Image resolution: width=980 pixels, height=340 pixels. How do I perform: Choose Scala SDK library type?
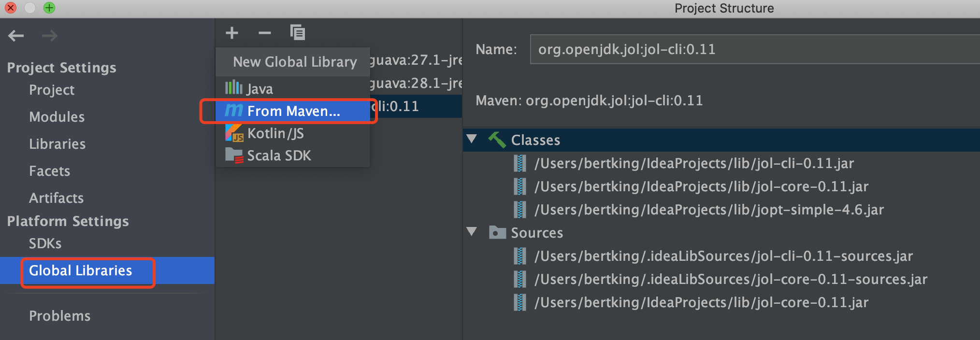(293, 156)
